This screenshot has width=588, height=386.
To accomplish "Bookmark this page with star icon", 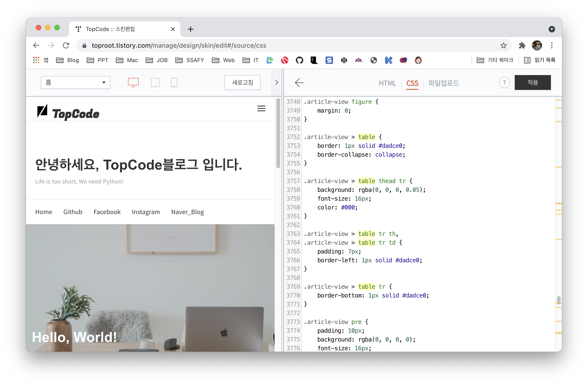I will [x=503, y=45].
